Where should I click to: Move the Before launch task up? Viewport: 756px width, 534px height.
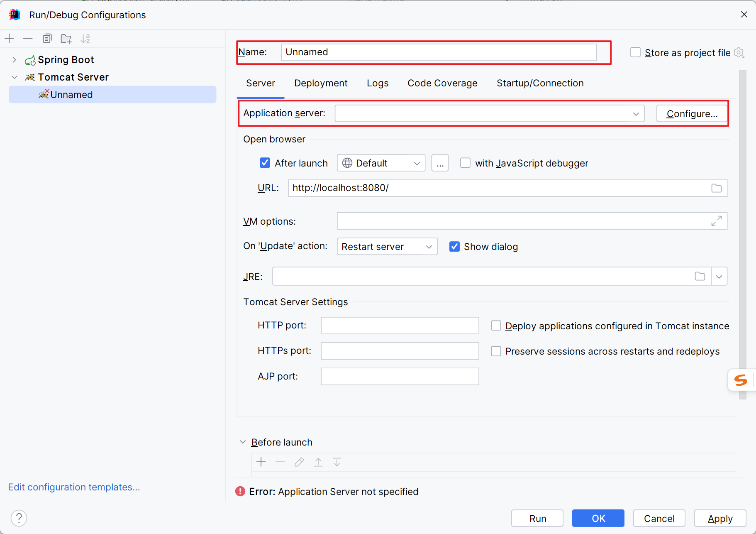[318, 462]
